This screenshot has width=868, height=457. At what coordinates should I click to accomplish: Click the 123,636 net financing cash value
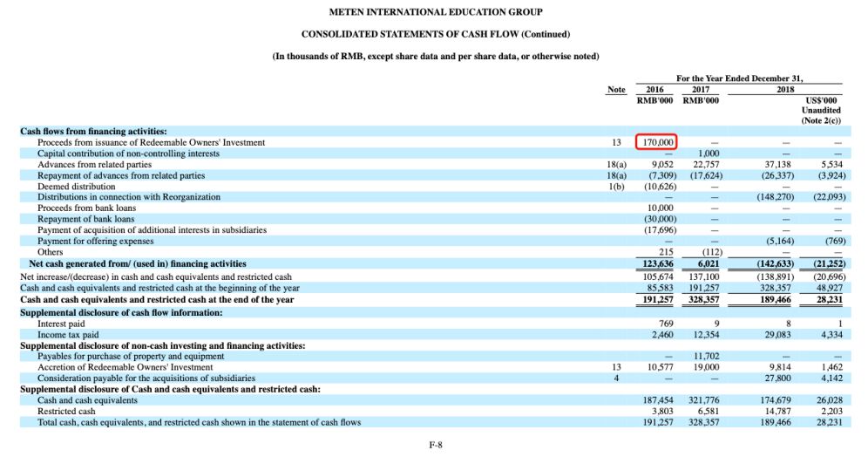[658, 263]
